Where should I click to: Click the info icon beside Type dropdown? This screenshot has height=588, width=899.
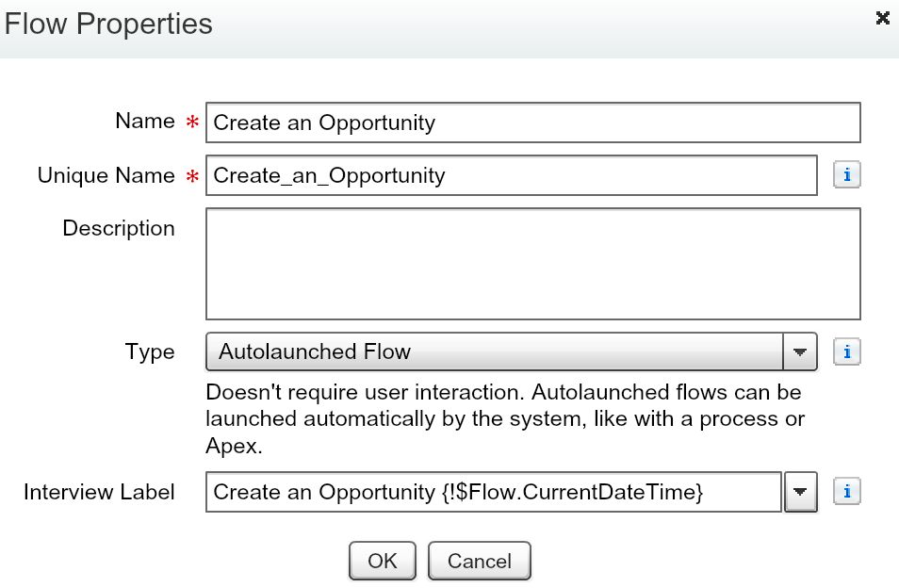[847, 351]
